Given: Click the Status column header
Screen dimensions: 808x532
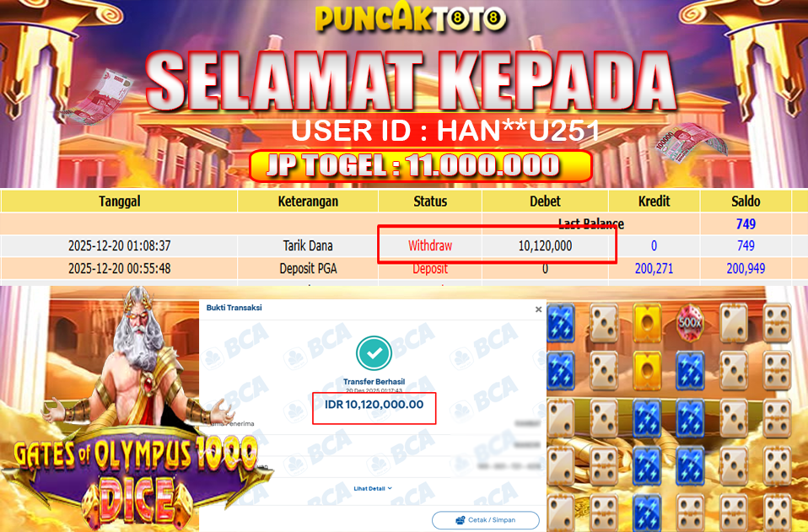Looking at the screenshot, I should (430, 201).
